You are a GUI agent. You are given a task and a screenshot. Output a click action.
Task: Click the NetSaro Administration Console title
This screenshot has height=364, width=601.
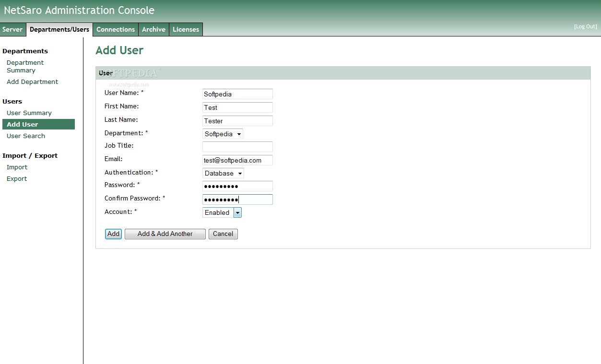[x=79, y=10]
